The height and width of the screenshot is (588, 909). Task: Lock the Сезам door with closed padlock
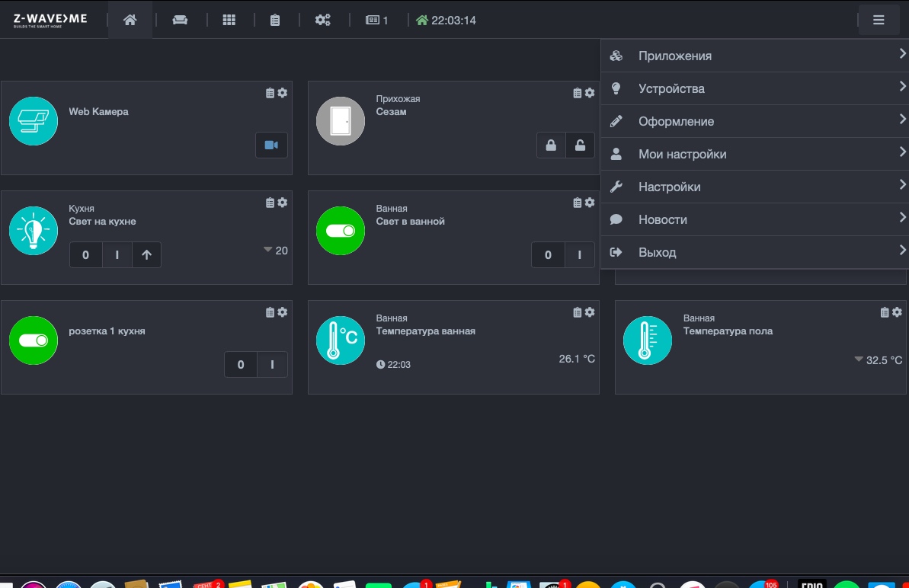pyautogui.click(x=551, y=145)
